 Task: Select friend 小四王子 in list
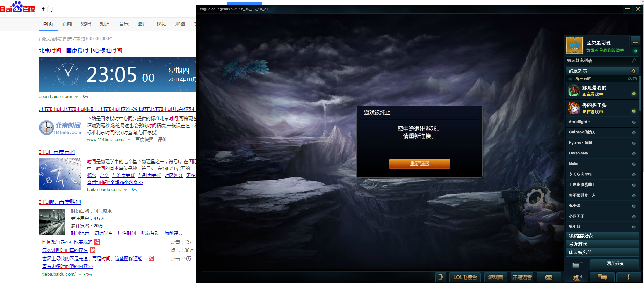[x=602, y=216]
